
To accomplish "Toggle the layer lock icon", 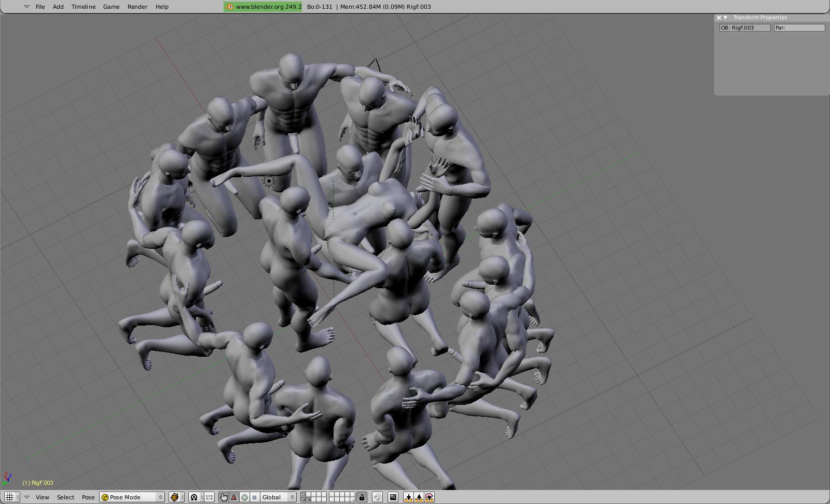I will pyautogui.click(x=362, y=497).
